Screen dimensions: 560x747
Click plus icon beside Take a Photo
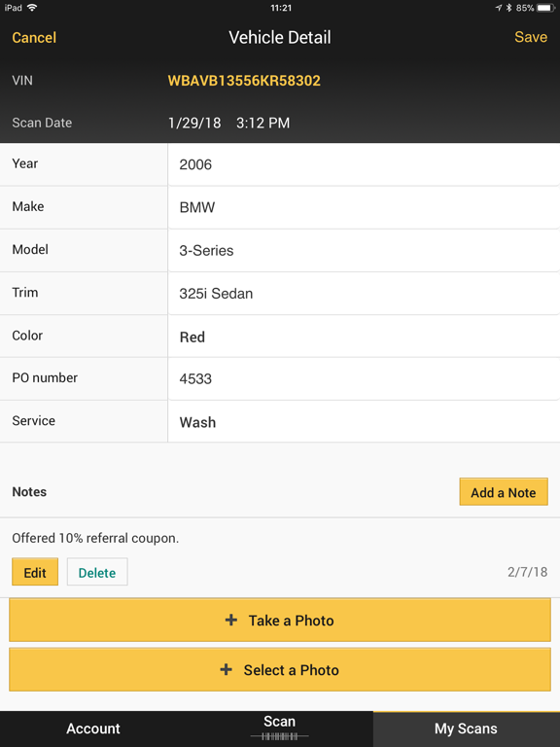pos(231,620)
